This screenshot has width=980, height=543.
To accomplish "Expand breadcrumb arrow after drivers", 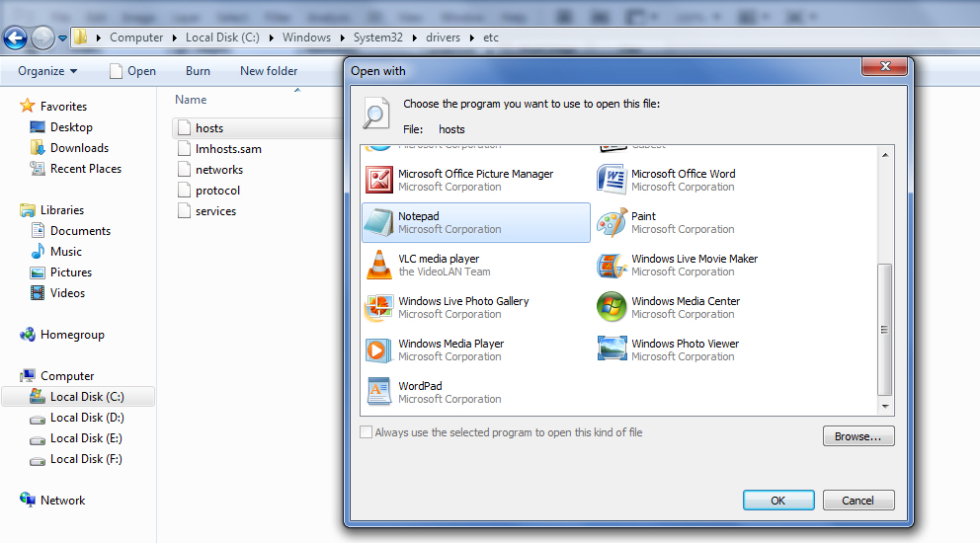I will (x=472, y=38).
